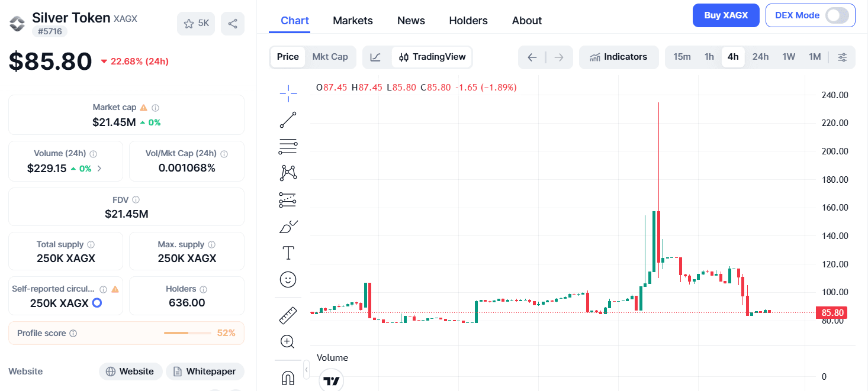Select the trend line drawing tool
Viewport: 868px width, 391px height.
pos(288,119)
